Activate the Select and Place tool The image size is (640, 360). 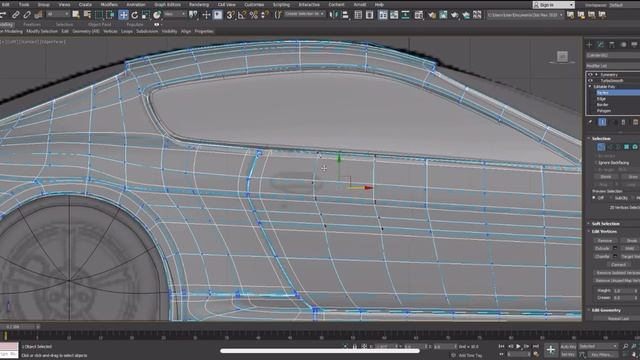point(157,15)
